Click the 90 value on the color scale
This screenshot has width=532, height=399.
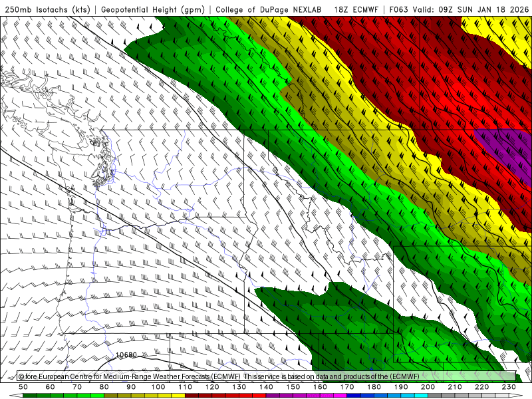(x=131, y=387)
